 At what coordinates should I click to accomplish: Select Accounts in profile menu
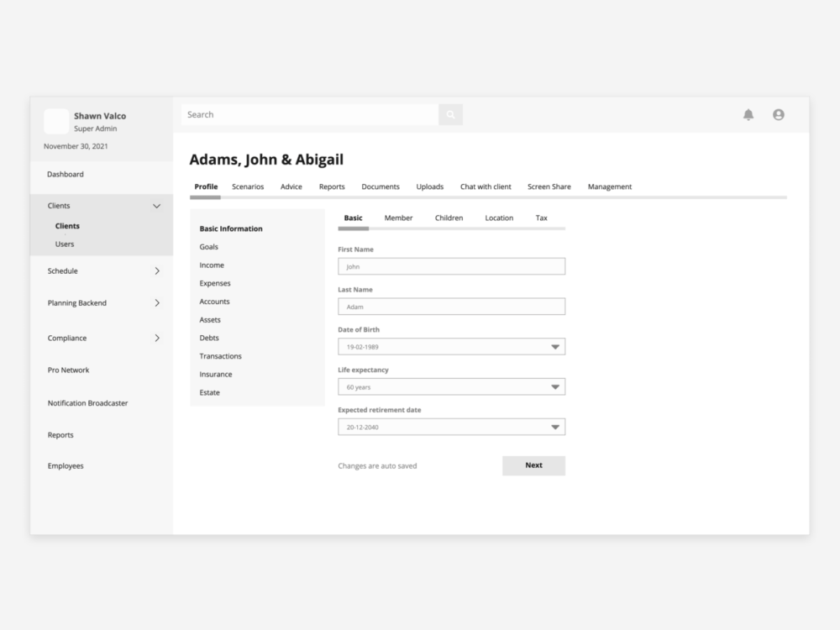point(214,302)
